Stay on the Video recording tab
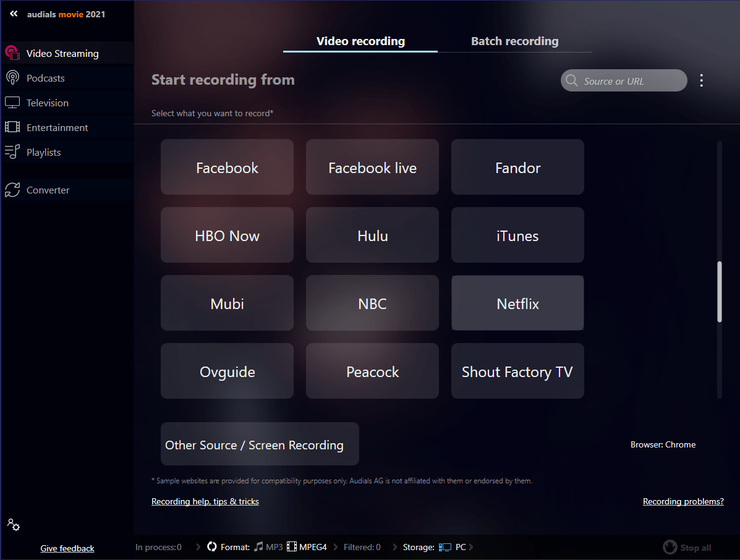 (x=360, y=41)
